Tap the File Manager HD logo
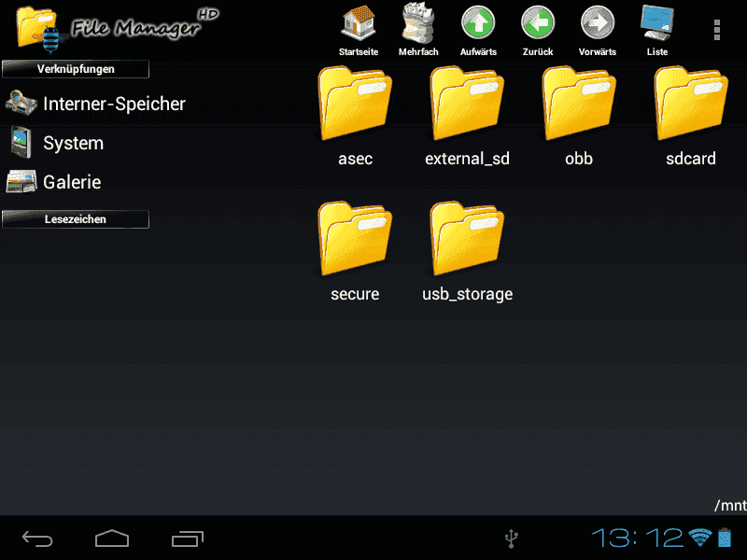The width and height of the screenshot is (747, 560). tap(117, 28)
